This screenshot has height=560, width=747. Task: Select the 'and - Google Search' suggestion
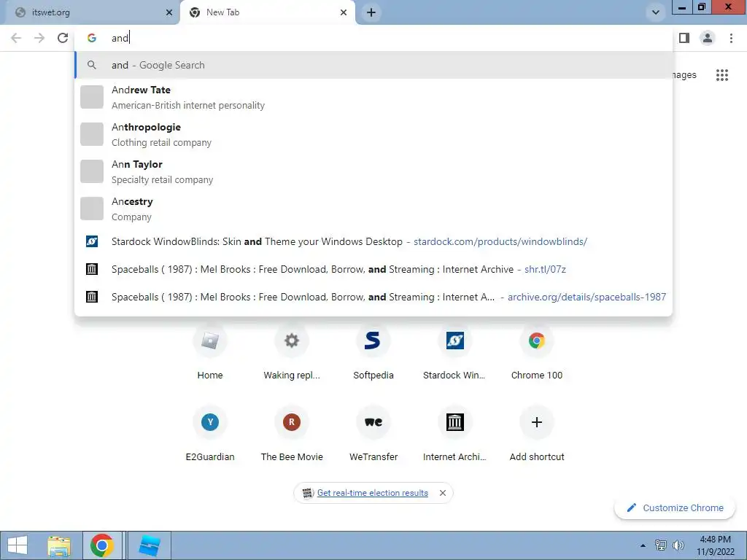point(373,65)
